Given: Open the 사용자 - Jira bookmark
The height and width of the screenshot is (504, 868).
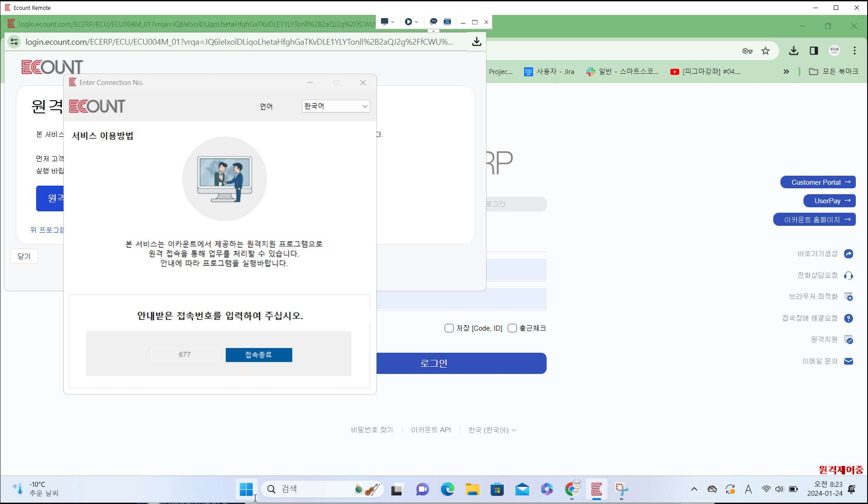Looking at the screenshot, I should point(549,72).
